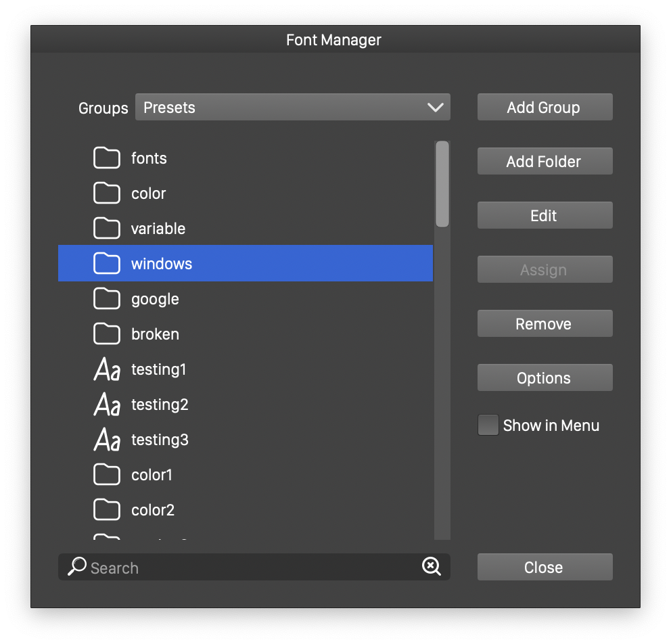Click the folder icon next to color

pos(106,193)
